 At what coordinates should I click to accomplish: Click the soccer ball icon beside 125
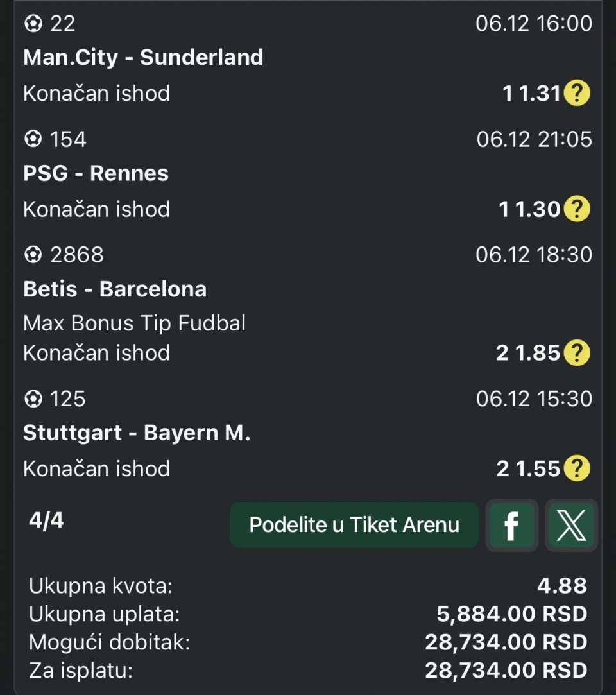point(32,399)
